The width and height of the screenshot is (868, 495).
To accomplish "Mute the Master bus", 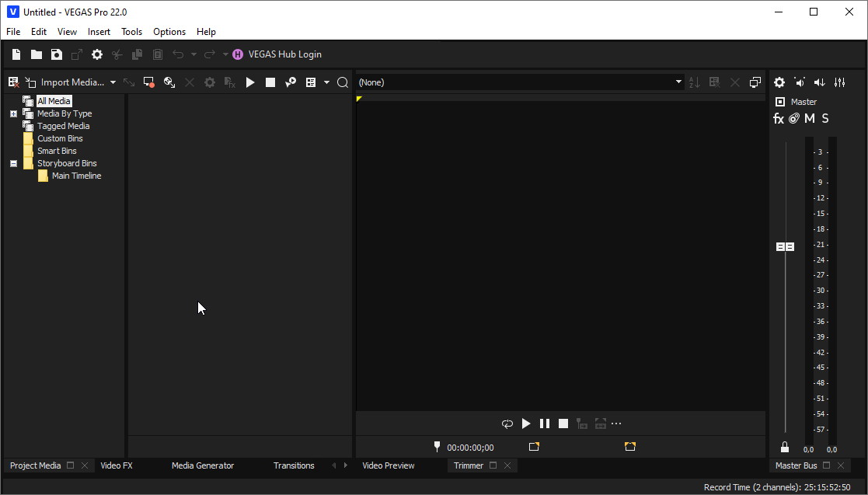I will tap(809, 118).
